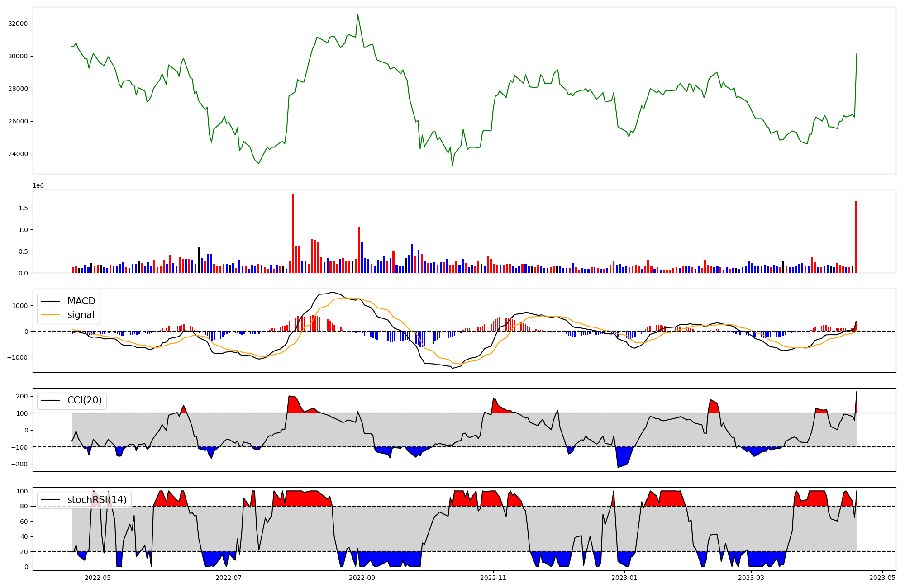Viewport: 905px width, 588px height.
Task: Click the 200 CCI axis tick label
Action: 23,396
